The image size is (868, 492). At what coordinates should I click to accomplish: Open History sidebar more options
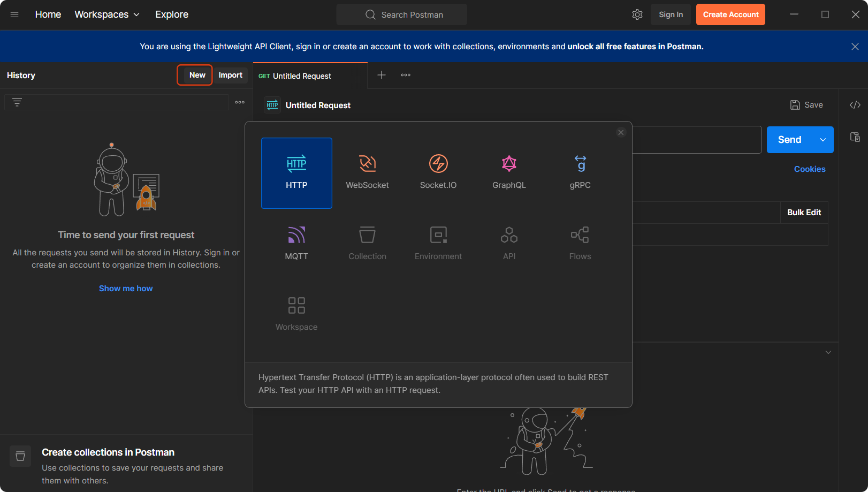coord(240,102)
